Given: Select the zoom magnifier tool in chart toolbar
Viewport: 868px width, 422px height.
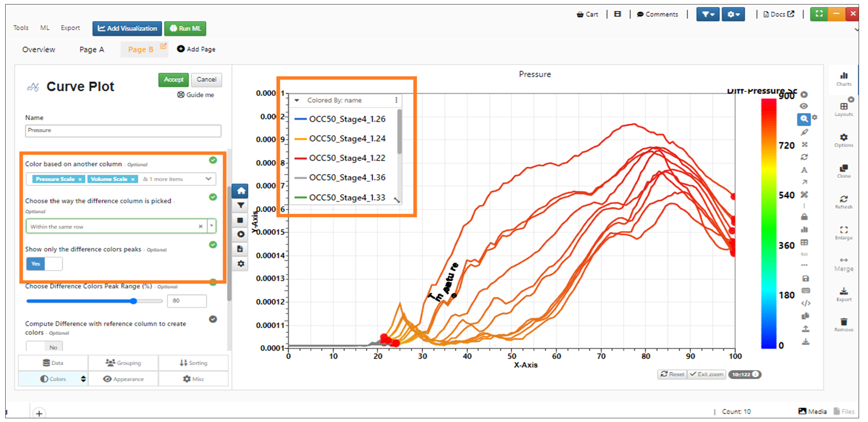Looking at the screenshot, I should [804, 119].
